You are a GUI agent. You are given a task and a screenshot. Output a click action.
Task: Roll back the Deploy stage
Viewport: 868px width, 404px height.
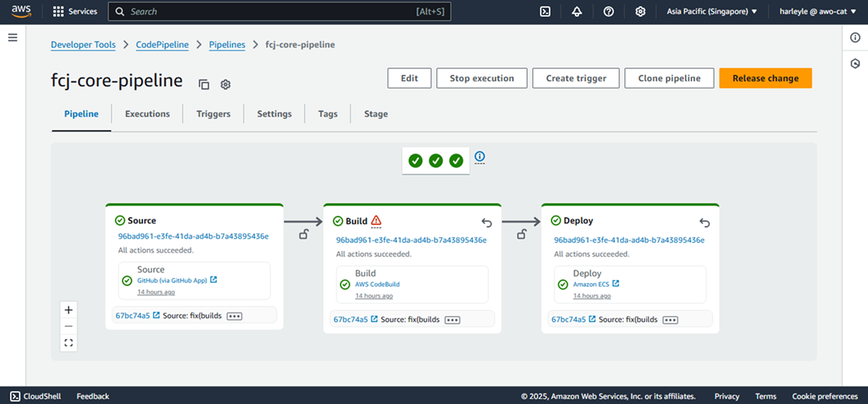coord(705,222)
